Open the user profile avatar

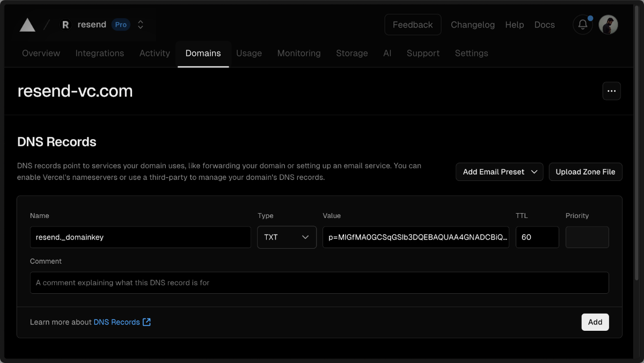coord(608,25)
